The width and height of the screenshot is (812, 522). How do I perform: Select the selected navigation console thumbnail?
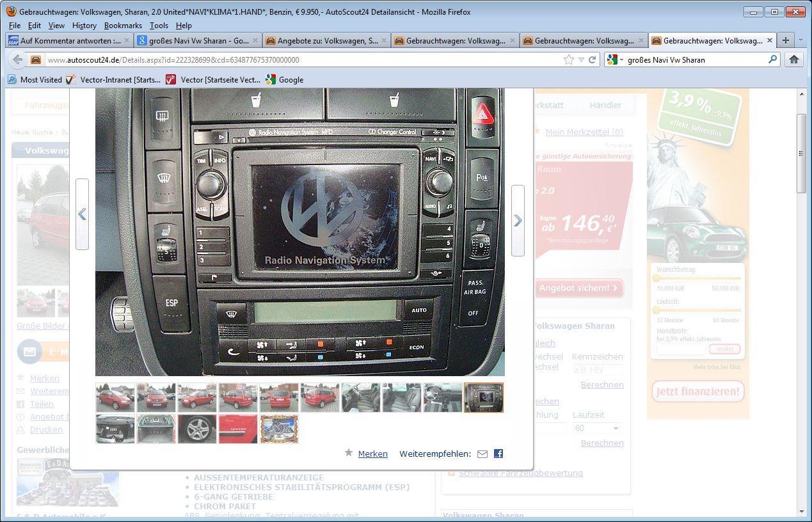[x=484, y=397]
